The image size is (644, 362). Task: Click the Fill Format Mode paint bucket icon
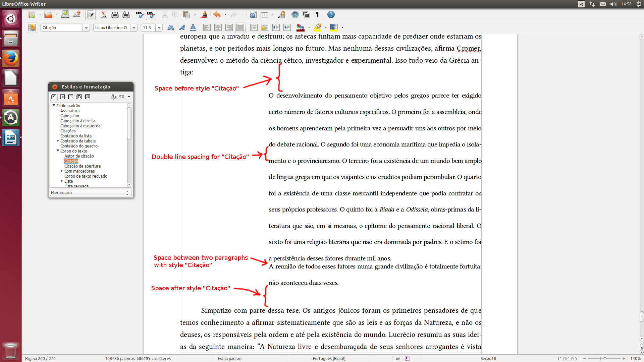(114, 97)
